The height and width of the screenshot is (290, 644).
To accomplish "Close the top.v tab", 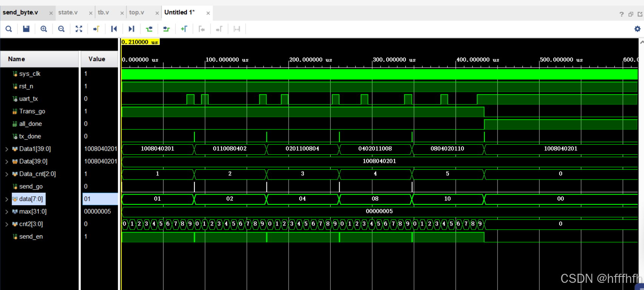I will tap(157, 13).
